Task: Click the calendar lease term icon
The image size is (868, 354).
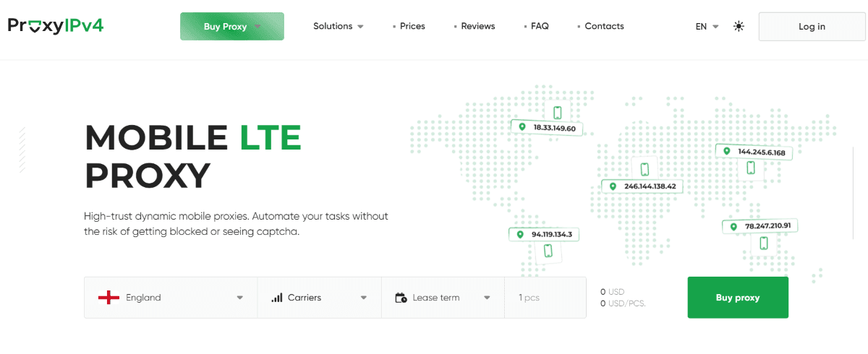Action: (x=401, y=298)
